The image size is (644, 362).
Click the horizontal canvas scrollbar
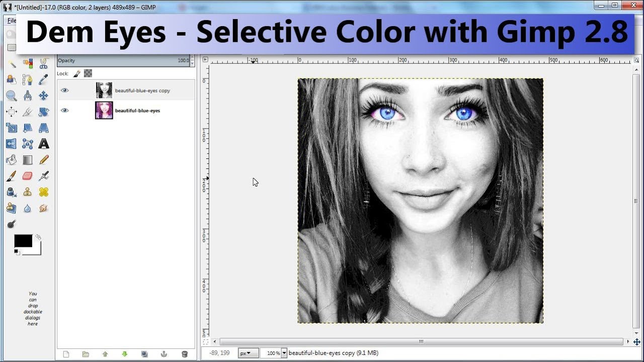tap(422, 342)
